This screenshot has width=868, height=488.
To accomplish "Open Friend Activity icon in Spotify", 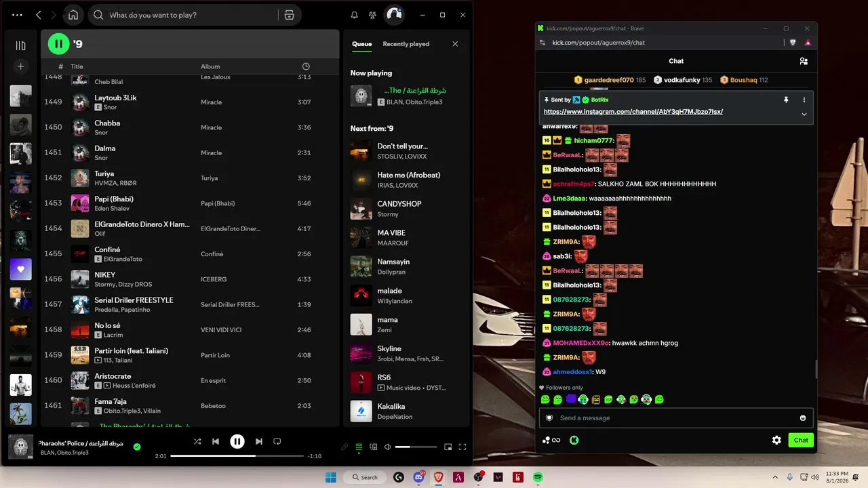I will click(372, 15).
